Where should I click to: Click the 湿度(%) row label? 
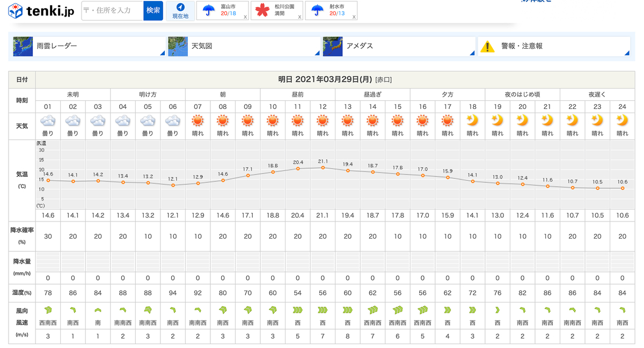22,292
